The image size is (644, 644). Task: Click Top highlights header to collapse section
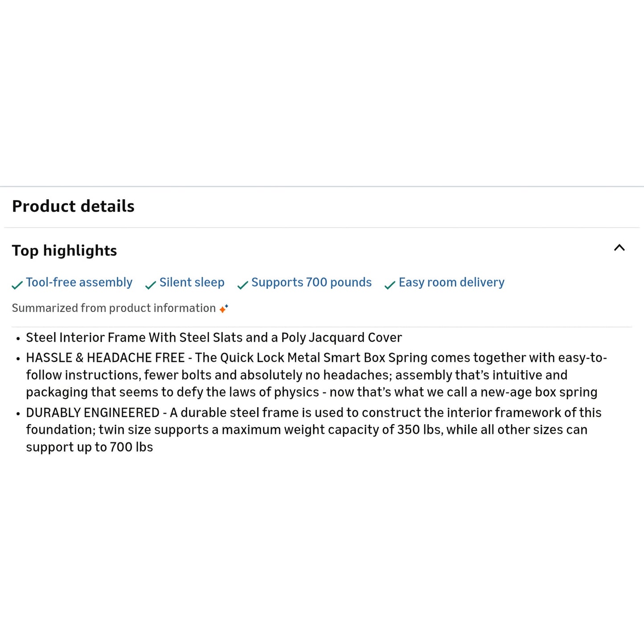[65, 251]
